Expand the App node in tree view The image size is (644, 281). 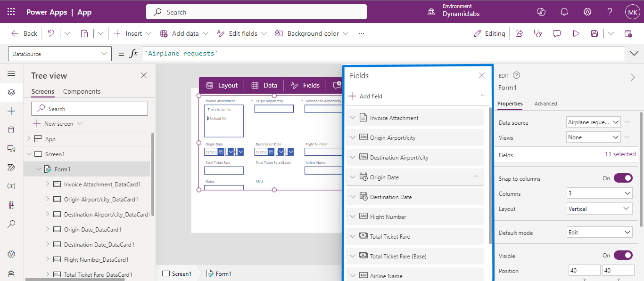(29, 139)
